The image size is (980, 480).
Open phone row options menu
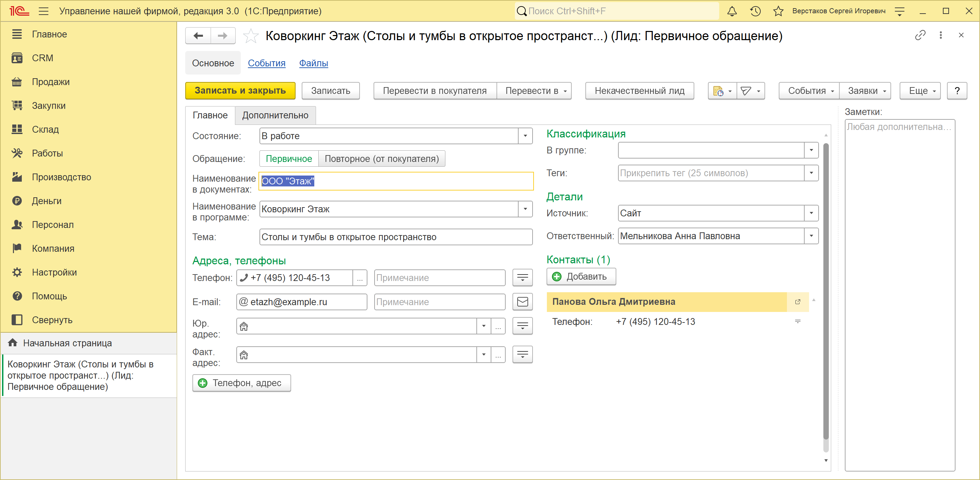tap(522, 278)
